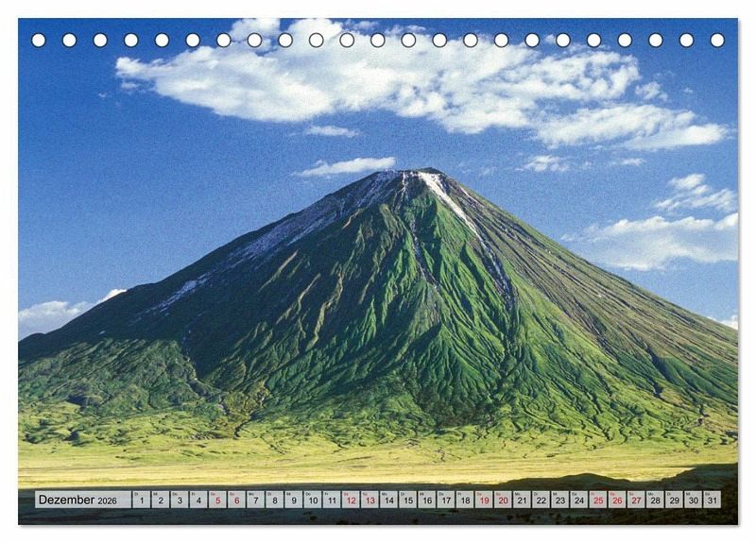Choose day 10 in the date strip
756x543 pixels.
(x=312, y=501)
